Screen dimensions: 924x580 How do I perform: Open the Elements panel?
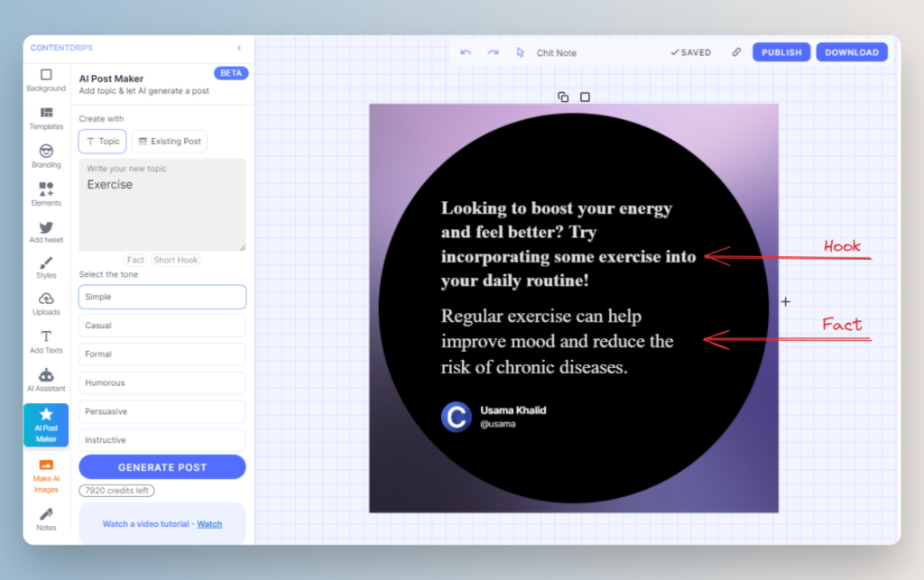click(46, 194)
